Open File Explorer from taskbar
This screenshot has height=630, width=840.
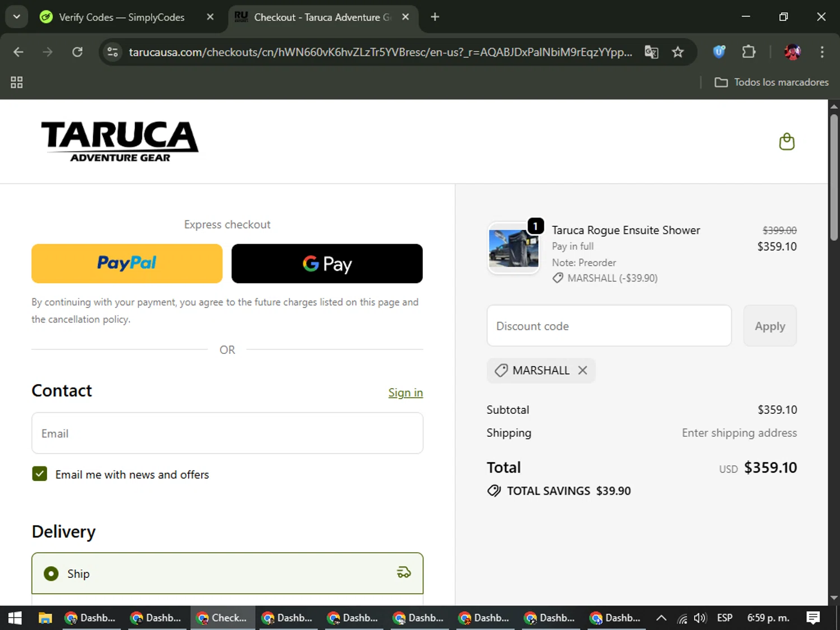(45, 618)
